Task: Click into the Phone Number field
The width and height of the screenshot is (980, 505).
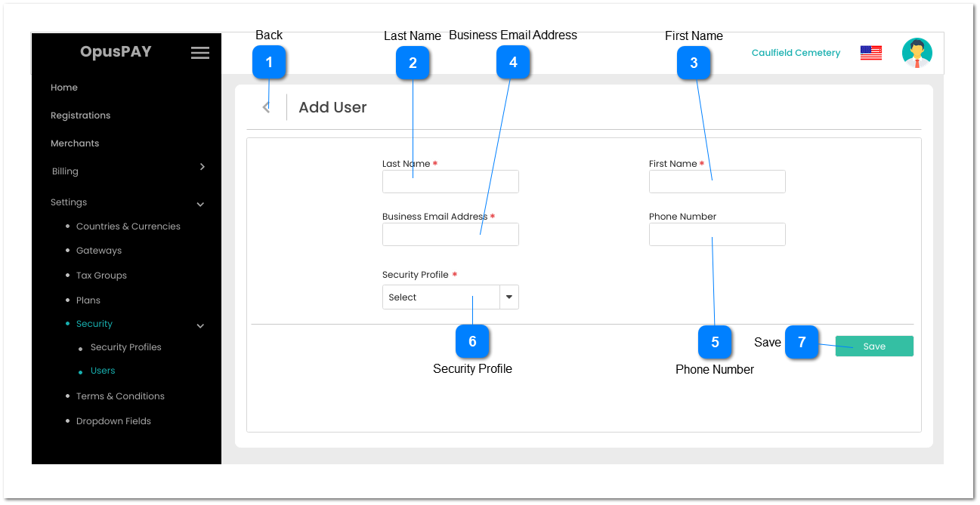Action: [x=716, y=235]
